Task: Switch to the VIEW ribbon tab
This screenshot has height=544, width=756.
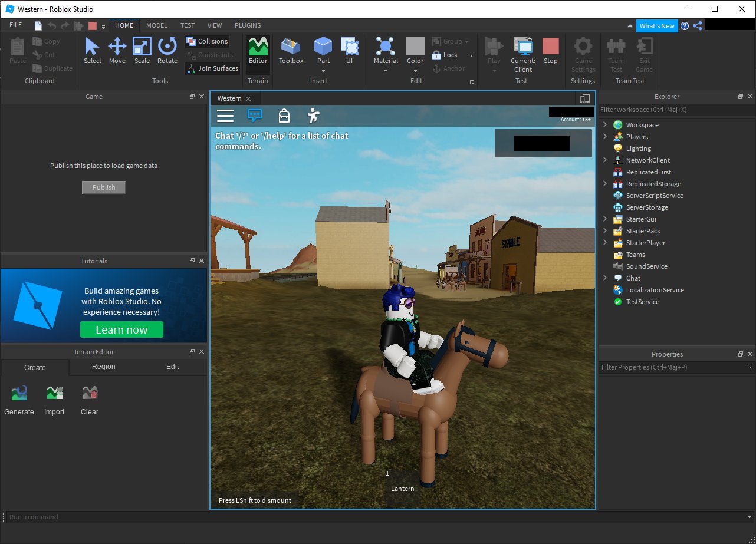Action: click(215, 25)
